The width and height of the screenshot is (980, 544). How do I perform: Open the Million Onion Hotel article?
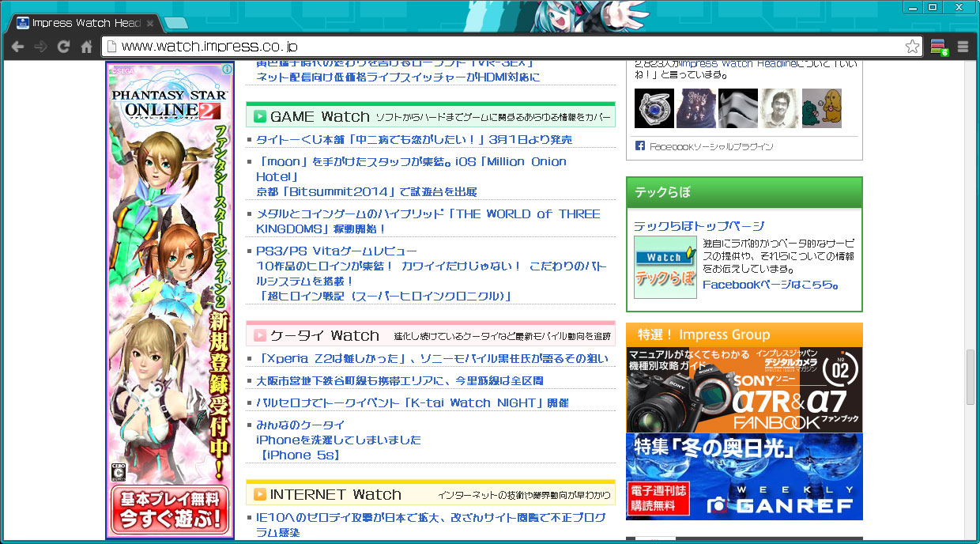point(411,169)
